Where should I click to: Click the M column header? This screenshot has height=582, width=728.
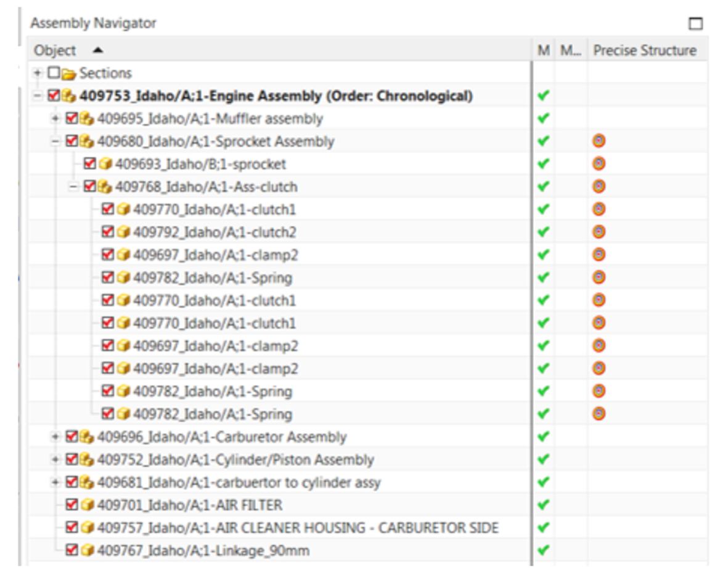tap(544, 50)
